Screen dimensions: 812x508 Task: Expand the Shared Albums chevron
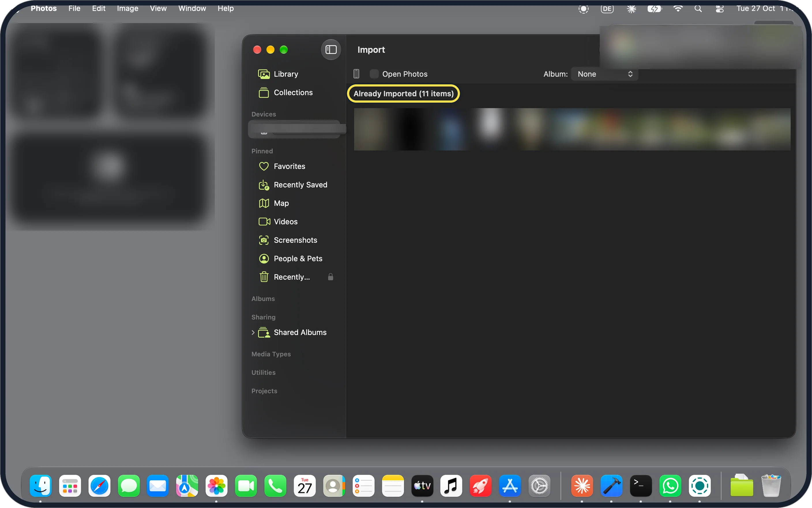pos(253,332)
